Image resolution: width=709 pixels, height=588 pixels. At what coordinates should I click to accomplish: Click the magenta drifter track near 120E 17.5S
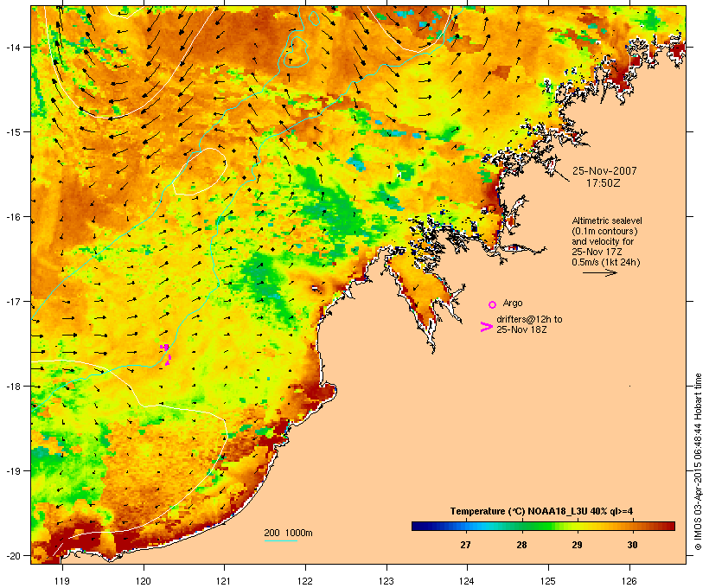(166, 354)
